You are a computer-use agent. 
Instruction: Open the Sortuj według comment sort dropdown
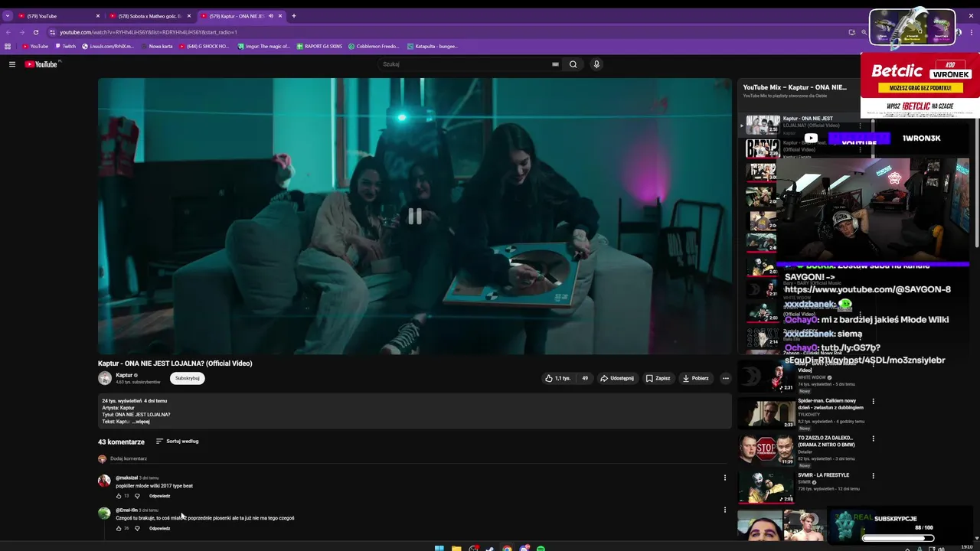(x=177, y=442)
